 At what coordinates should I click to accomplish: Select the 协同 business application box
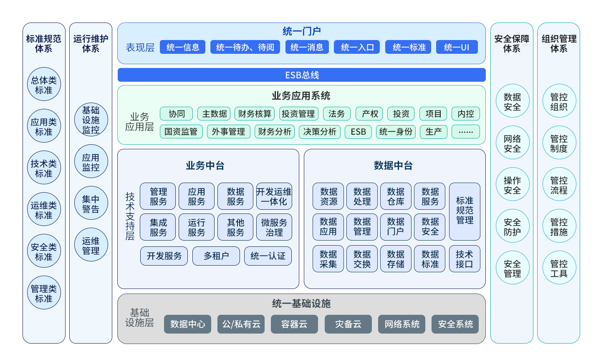[x=177, y=114]
